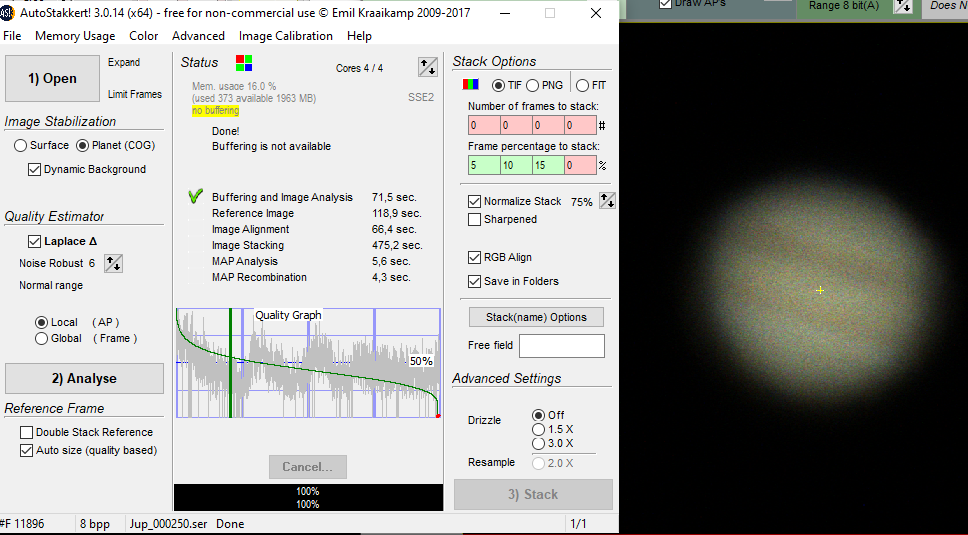The height and width of the screenshot is (535, 968).
Task: Click the '8 bpp' status bar entry
Action: coord(94,524)
